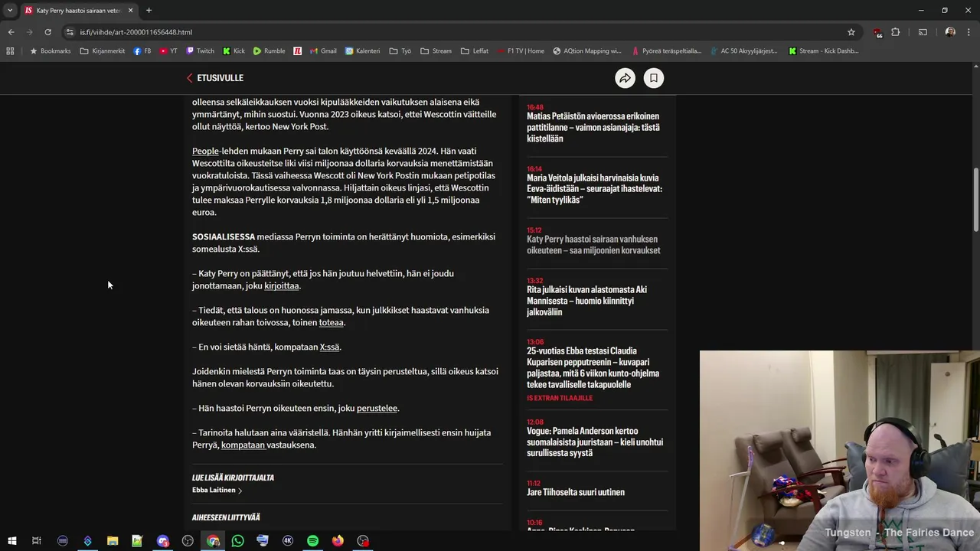980x551 pixels.
Task: Open Task View on the taskbar
Action: pos(36,541)
